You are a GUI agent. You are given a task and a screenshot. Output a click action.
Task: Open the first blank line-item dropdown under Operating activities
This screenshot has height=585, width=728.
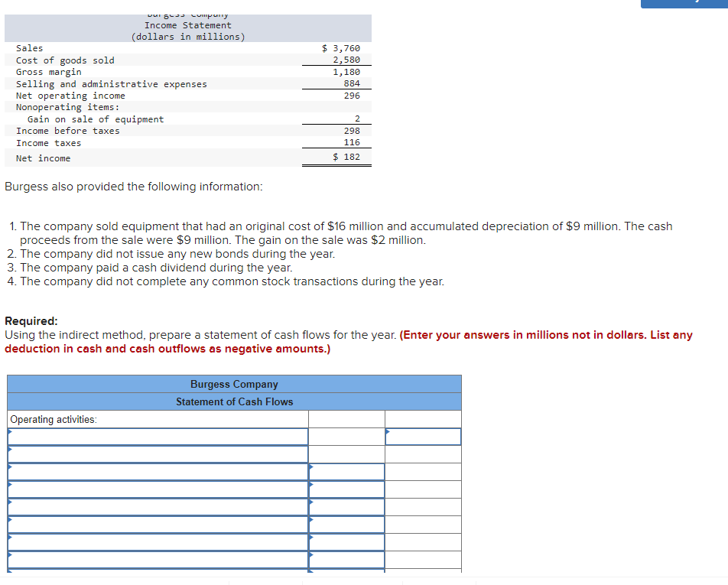click(x=158, y=437)
